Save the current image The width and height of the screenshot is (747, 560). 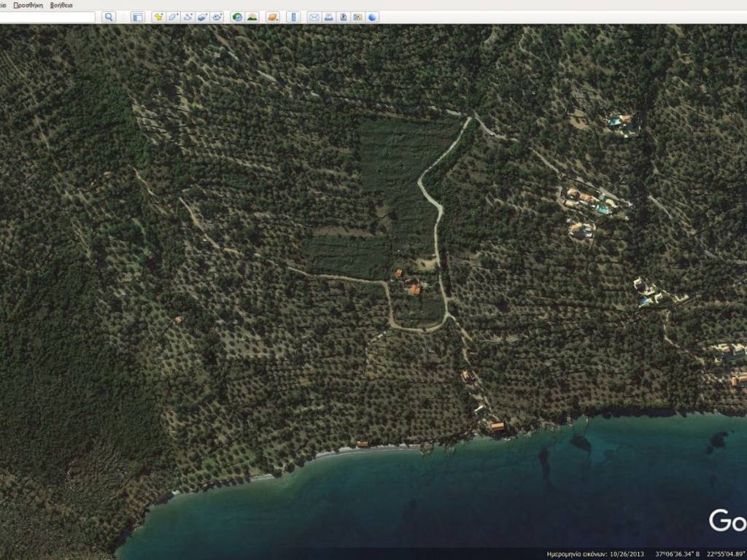tap(343, 17)
